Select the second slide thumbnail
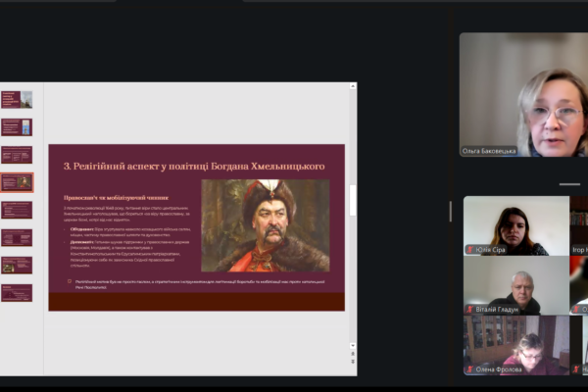The image size is (588, 392). [x=17, y=126]
